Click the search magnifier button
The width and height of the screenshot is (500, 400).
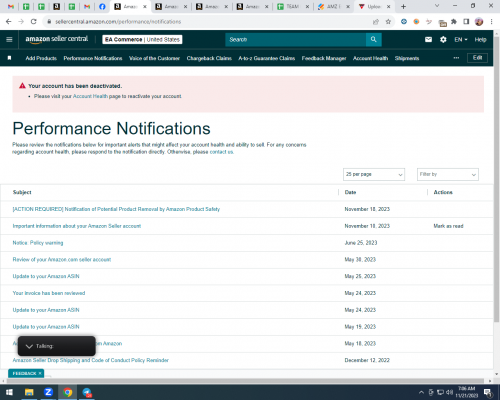(374, 40)
